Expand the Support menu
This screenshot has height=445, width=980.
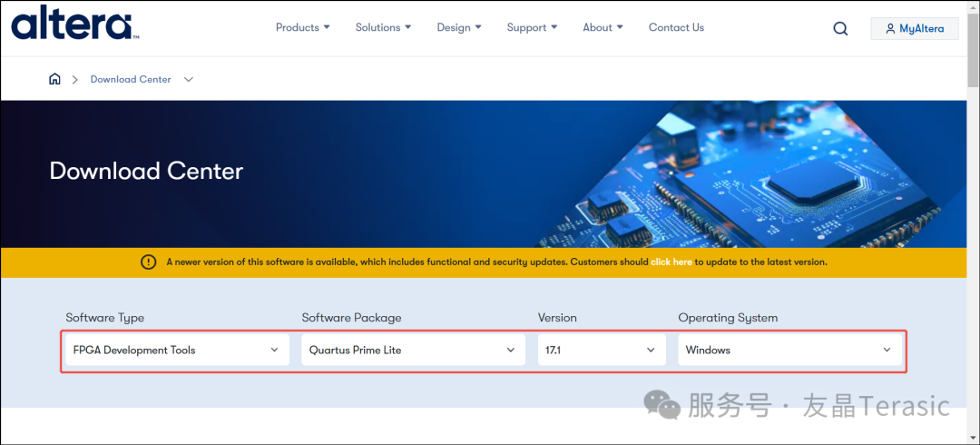click(x=532, y=27)
